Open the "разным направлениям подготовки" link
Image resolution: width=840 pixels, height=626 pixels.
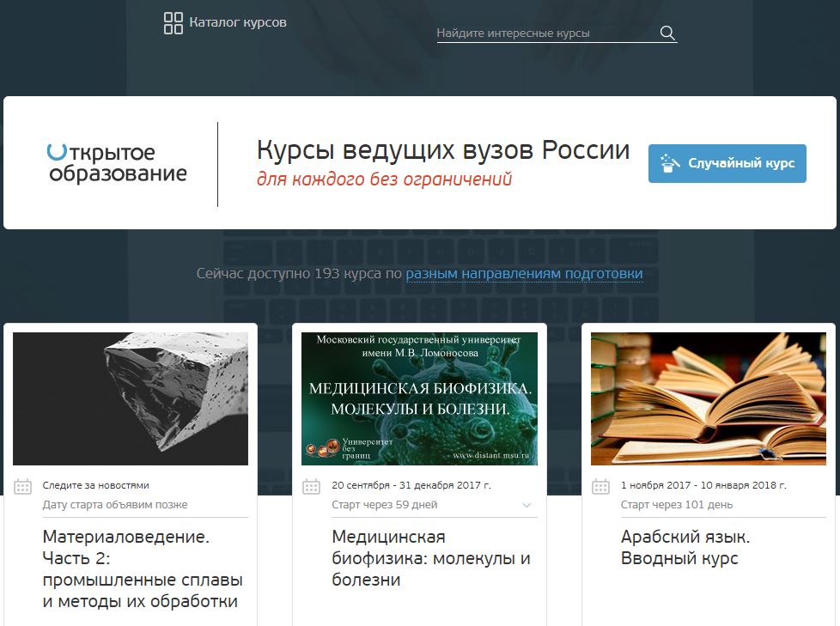coord(524,274)
